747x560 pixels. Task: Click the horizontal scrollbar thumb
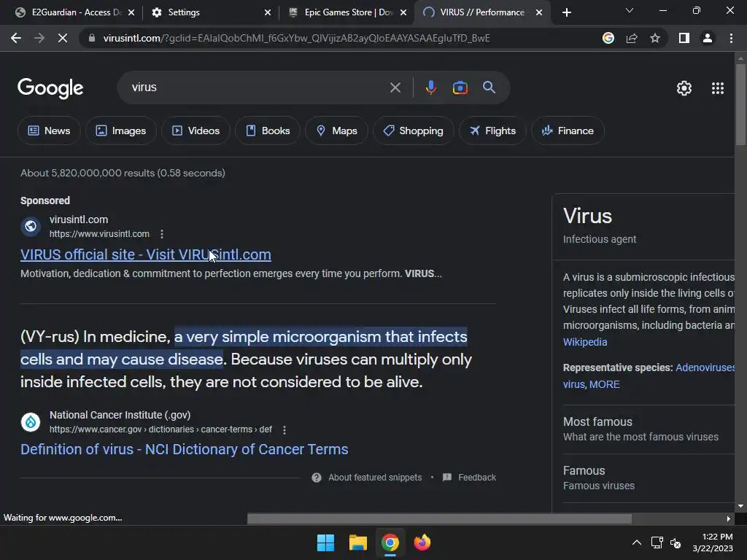(439, 518)
